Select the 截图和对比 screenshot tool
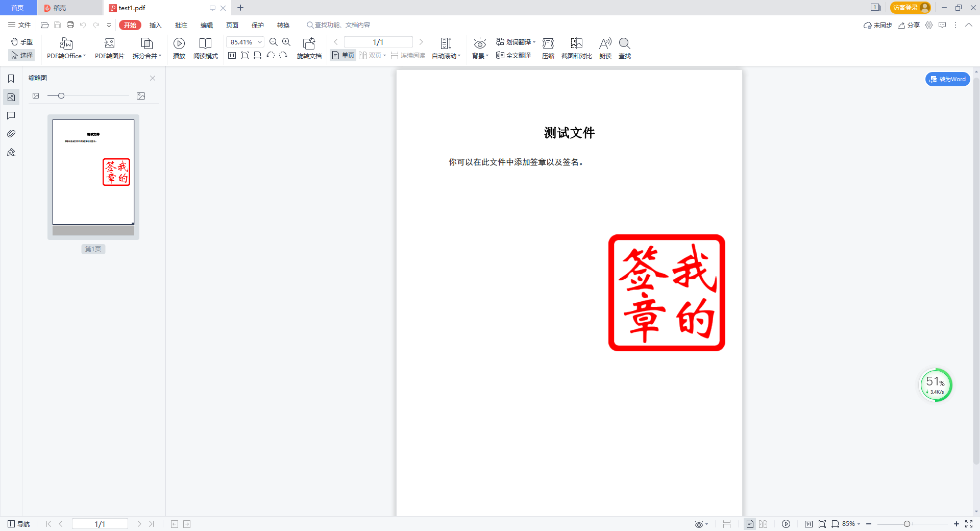Viewport: 980px width, 531px height. click(576, 49)
